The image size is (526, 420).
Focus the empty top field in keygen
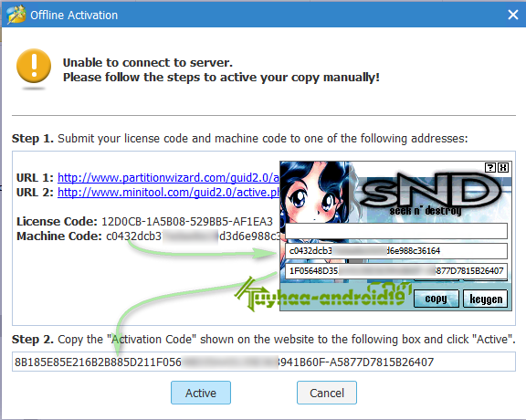(x=396, y=231)
